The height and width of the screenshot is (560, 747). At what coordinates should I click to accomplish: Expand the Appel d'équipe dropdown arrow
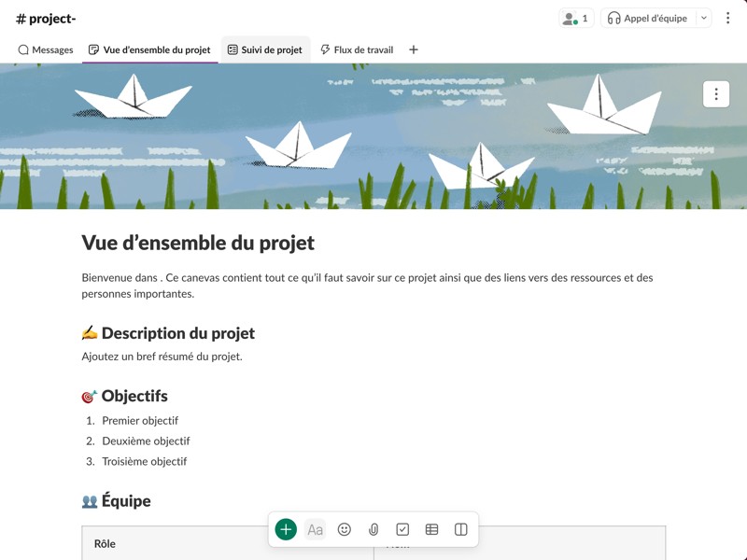click(703, 18)
